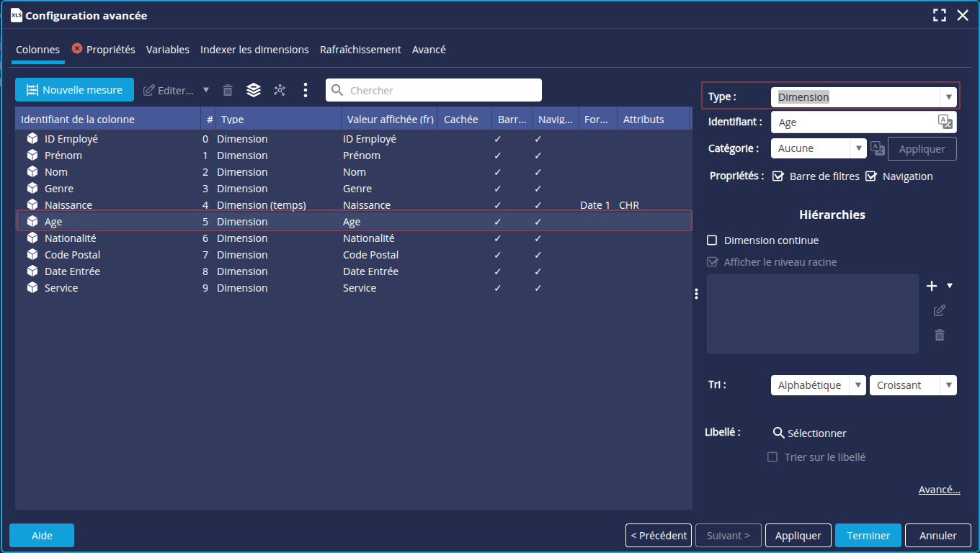Open the three-dot more options menu

(x=306, y=90)
